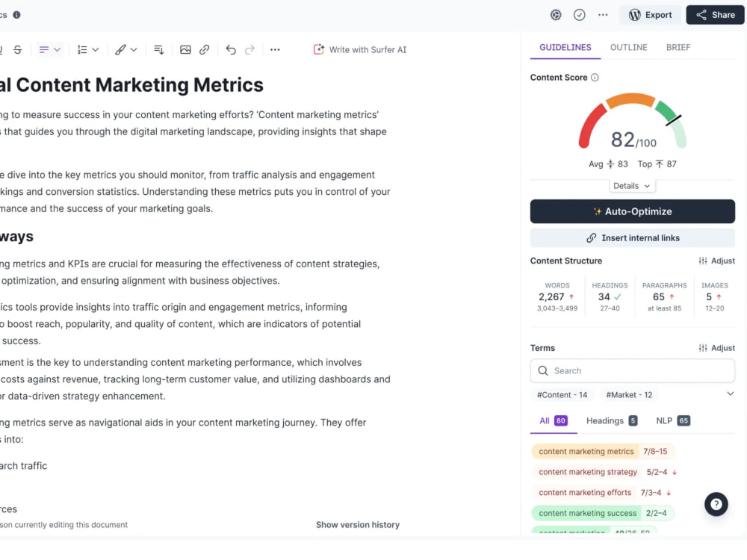Click the share nodes icon on Share button
This screenshot has height=560, width=747.
(701, 15)
